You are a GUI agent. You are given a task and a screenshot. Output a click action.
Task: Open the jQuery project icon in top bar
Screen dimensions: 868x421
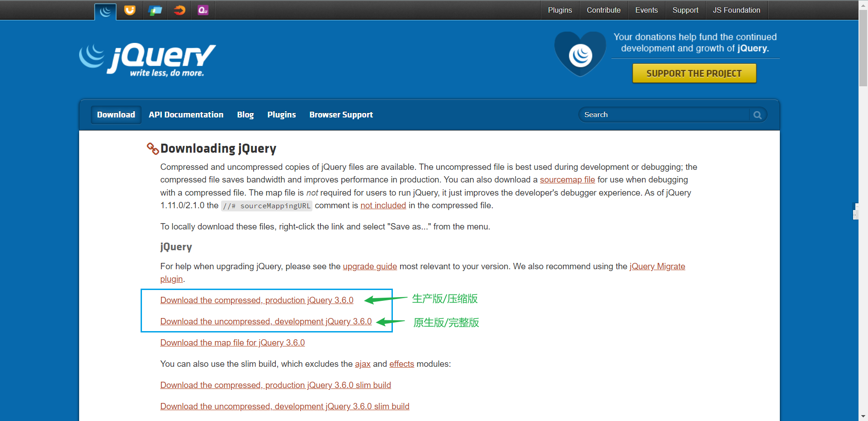[105, 11]
